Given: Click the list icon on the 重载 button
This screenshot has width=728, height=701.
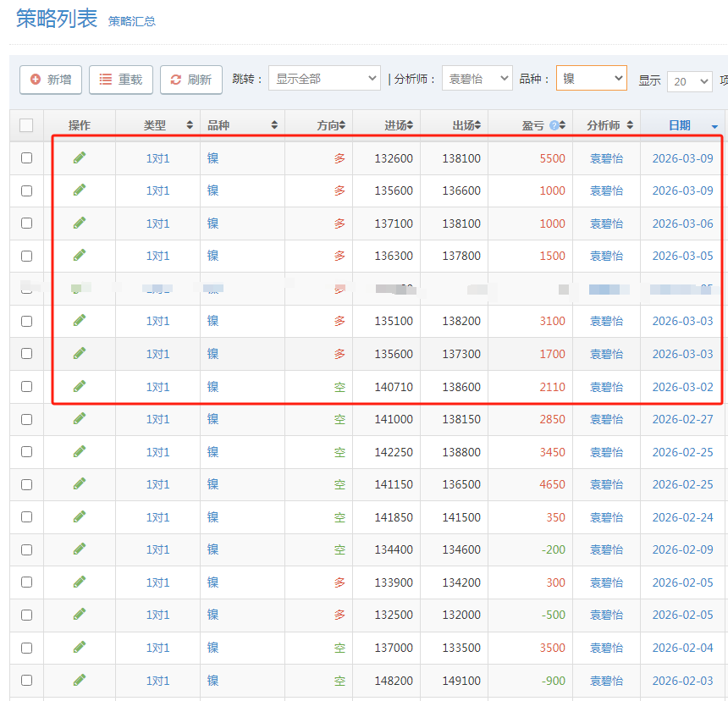Looking at the screenshot, I should click(x=105, y=80).
